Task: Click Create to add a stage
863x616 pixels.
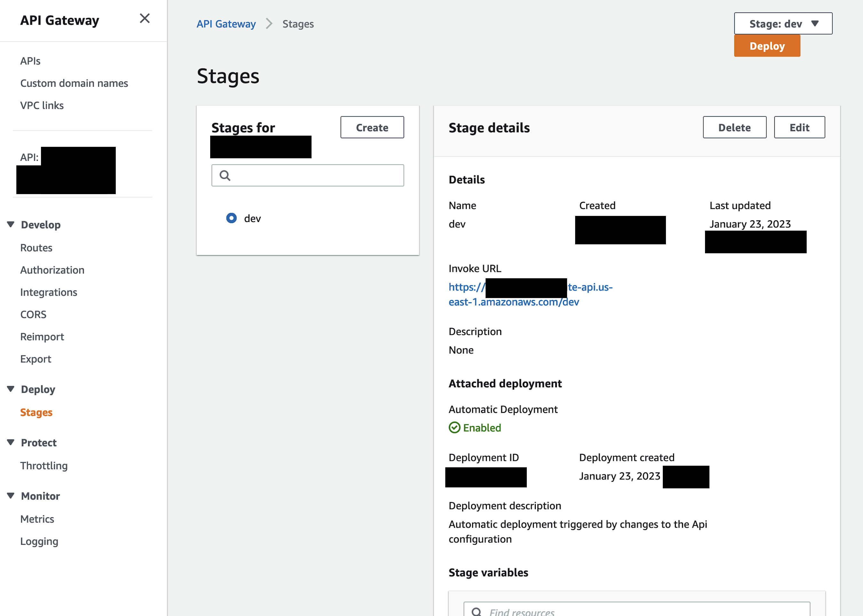Action: 372,127
